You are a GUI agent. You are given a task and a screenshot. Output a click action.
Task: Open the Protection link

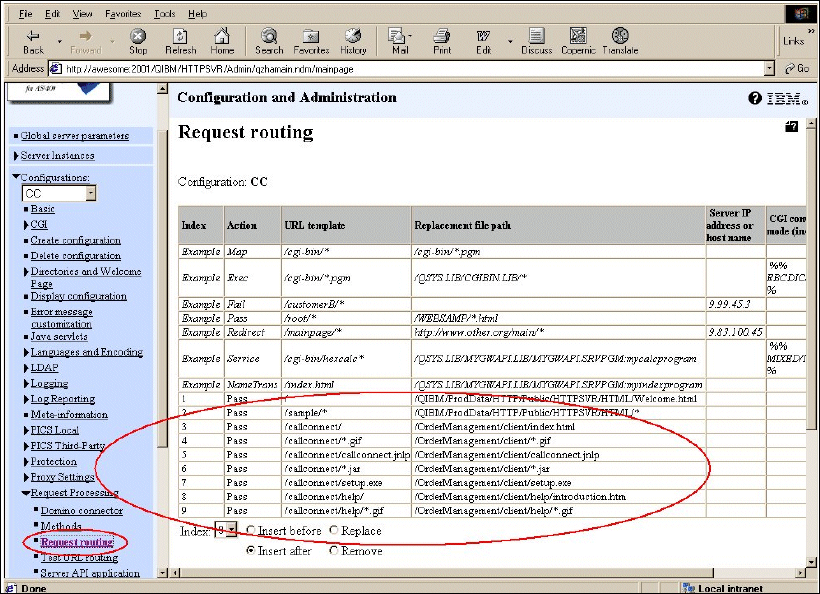point(53,462)
